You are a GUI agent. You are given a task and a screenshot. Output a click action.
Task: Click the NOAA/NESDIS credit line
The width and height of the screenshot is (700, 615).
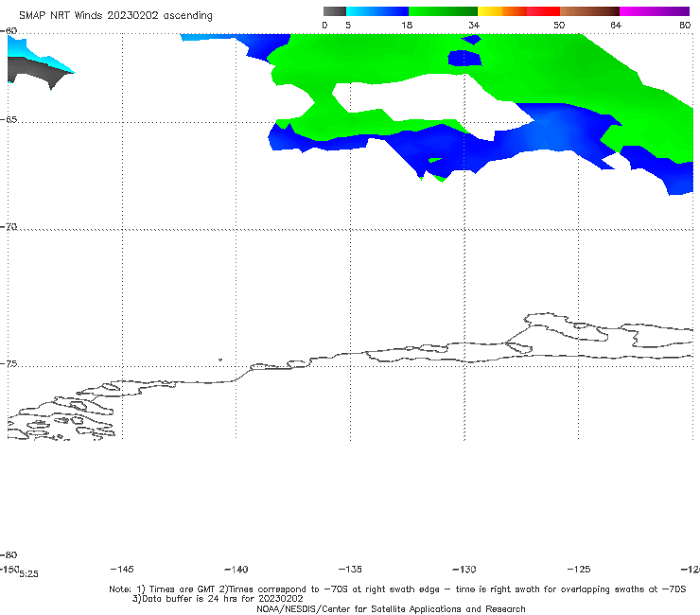pos(391,608)
